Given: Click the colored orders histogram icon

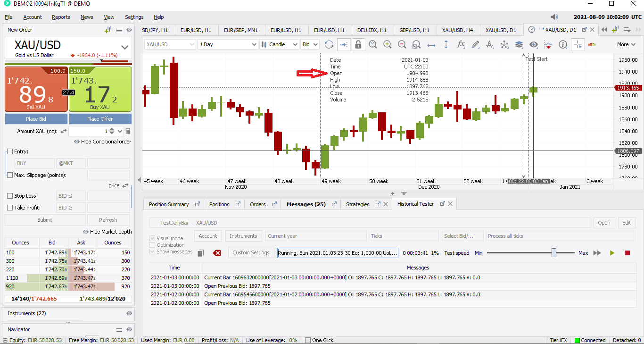Looking at the screenshot, I should click(x=592, y=44).
